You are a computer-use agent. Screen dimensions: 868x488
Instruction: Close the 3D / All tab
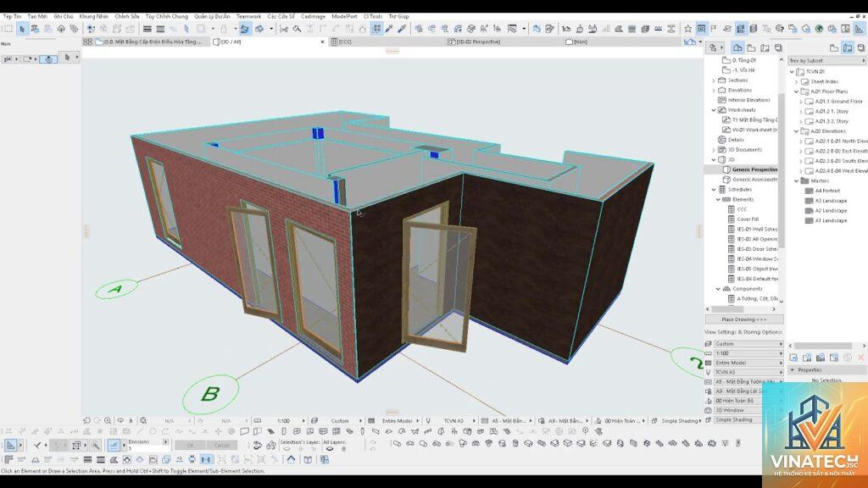323,42
